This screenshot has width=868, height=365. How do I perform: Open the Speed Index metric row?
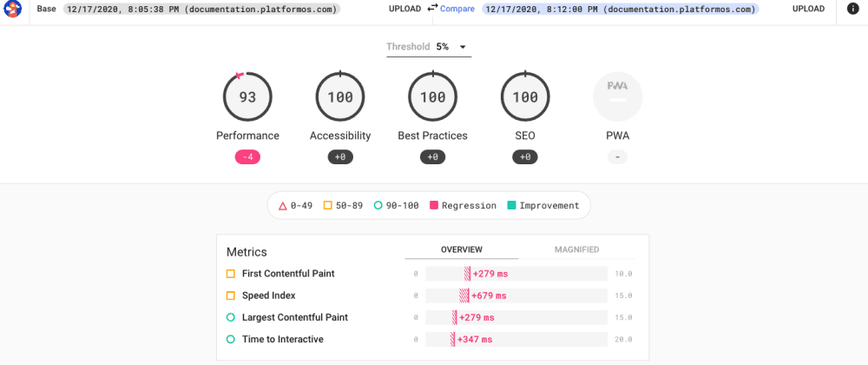[x=268, y=295]
